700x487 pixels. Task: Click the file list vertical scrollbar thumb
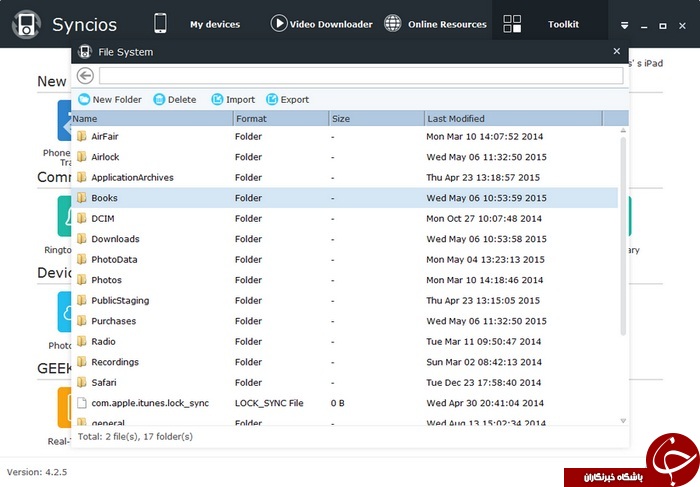623,236
